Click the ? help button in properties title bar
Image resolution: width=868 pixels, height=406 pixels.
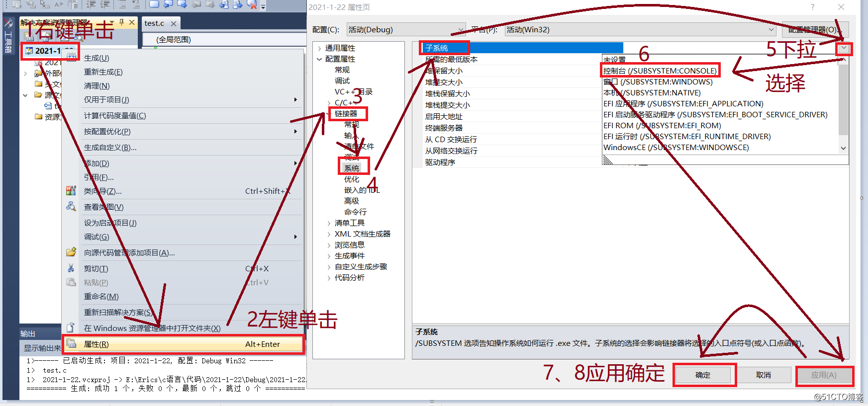[813, 7]
